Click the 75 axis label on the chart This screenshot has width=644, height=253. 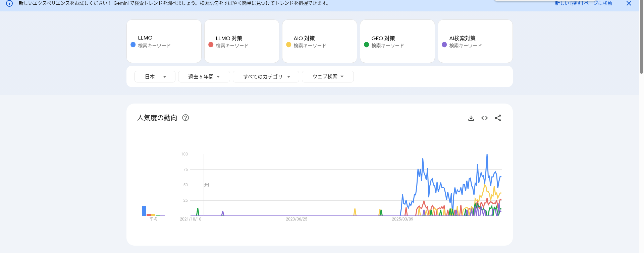185,170
